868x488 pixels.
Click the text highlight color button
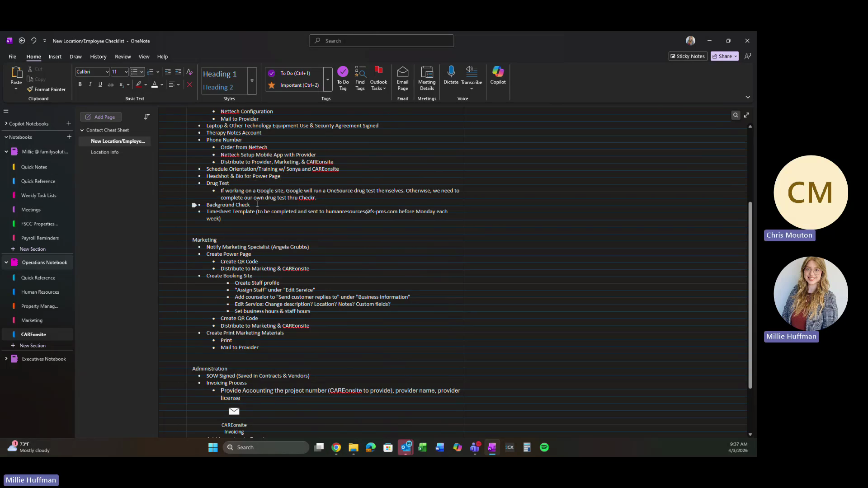(139, 84)
